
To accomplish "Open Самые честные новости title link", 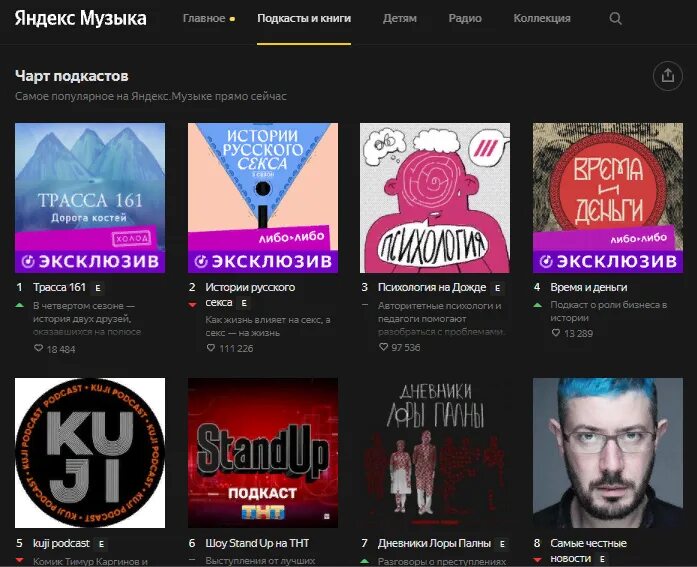I will (x=589, y=550).
